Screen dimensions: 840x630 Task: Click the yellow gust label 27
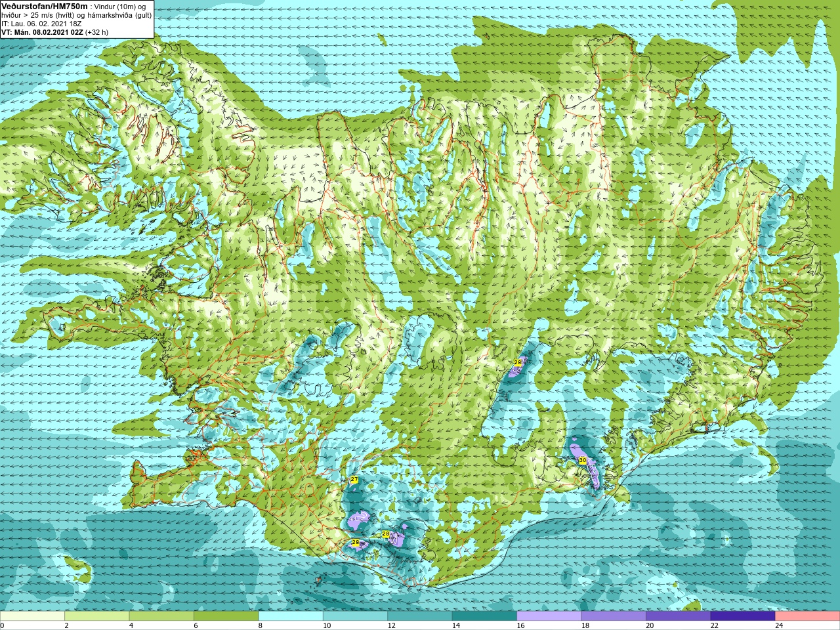[x=354, y=480]
